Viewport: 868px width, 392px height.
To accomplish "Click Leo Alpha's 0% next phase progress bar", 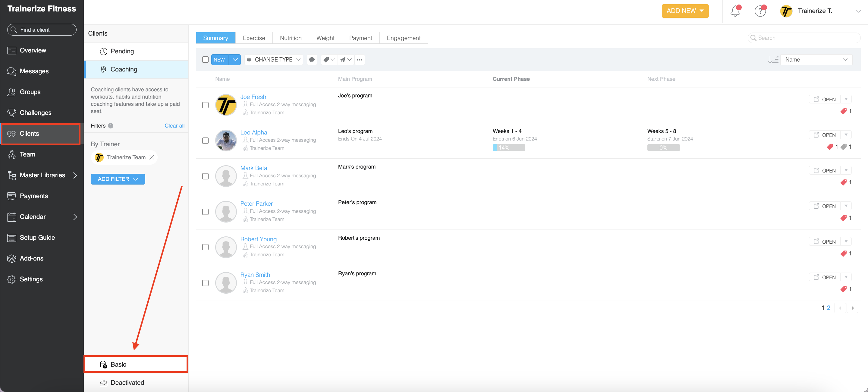I will 663,148.
